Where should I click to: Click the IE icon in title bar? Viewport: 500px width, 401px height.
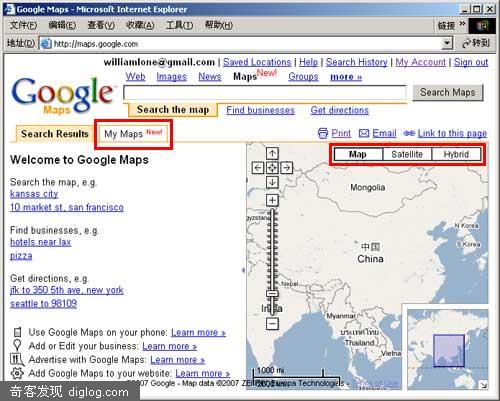click(x=9, y=9)
